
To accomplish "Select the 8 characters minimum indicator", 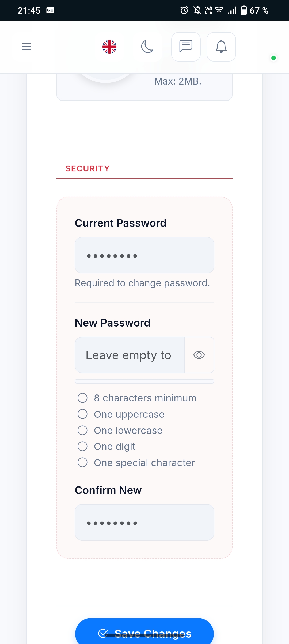I will [82, 398].
